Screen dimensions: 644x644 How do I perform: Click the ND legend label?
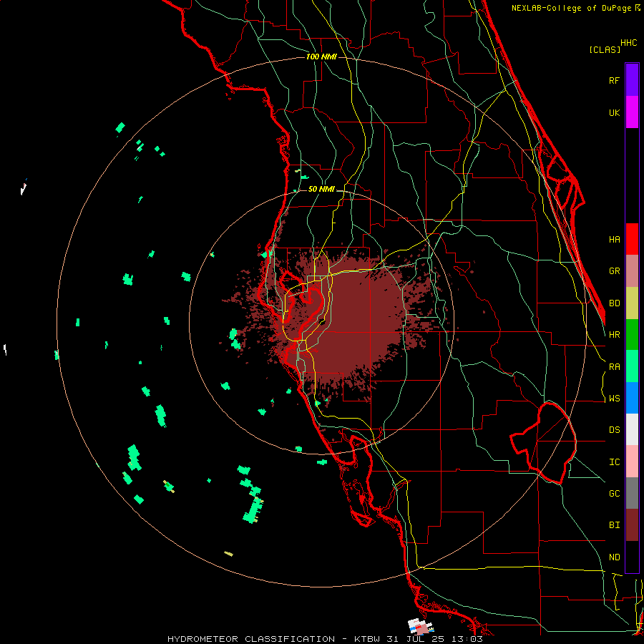point(614,557)
